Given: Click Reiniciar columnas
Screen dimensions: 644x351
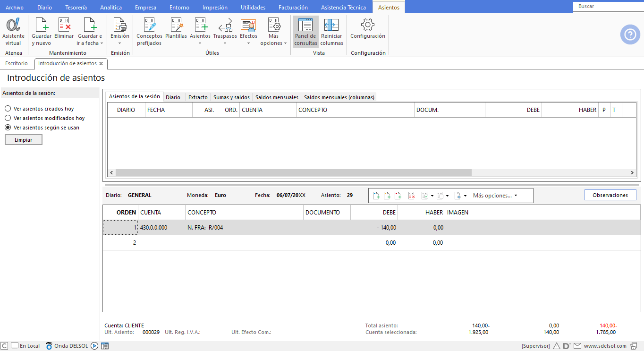Looking at the screenshot, I should 332,32.
